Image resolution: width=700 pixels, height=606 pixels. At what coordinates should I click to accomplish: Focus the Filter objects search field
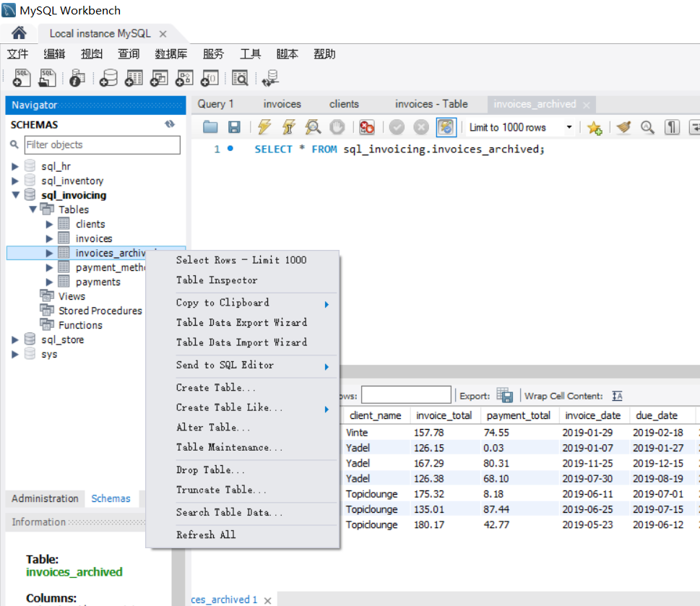point(103,145)
